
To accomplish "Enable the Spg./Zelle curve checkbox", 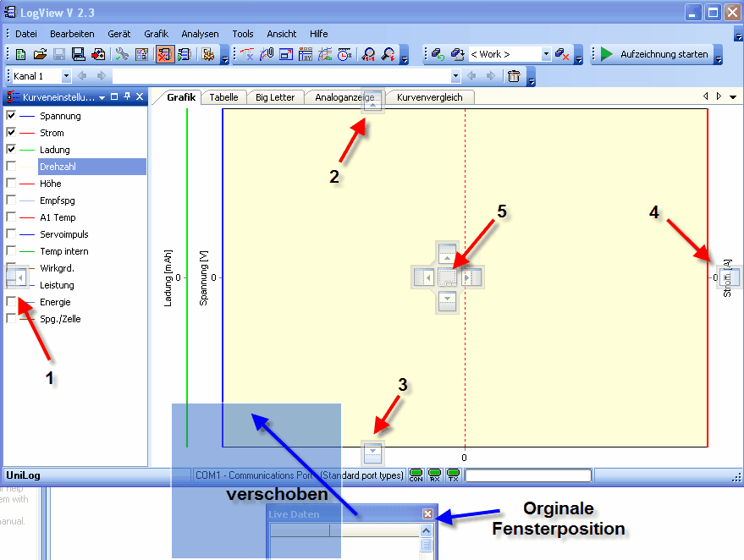I will 11,318.
